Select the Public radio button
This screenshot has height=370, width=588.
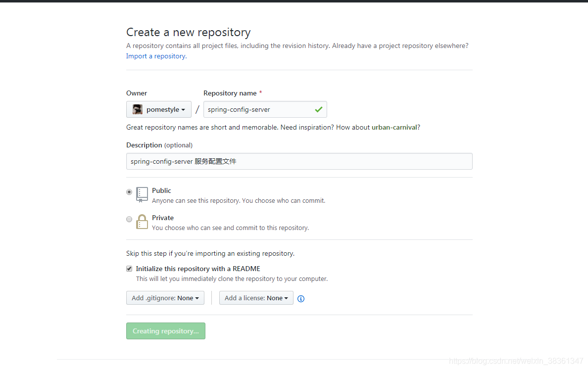coord(129,192)
